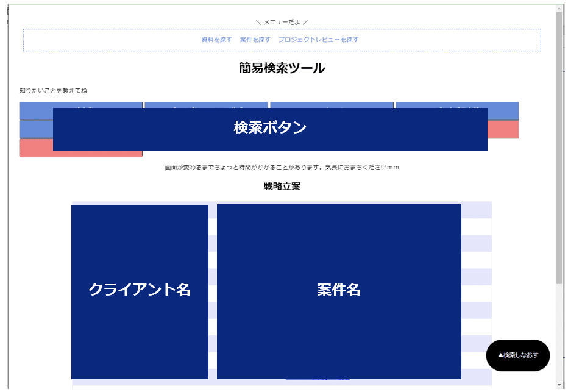Click the ＼メニューだよ／ label
568x392 pixels.
click(282, 22)
